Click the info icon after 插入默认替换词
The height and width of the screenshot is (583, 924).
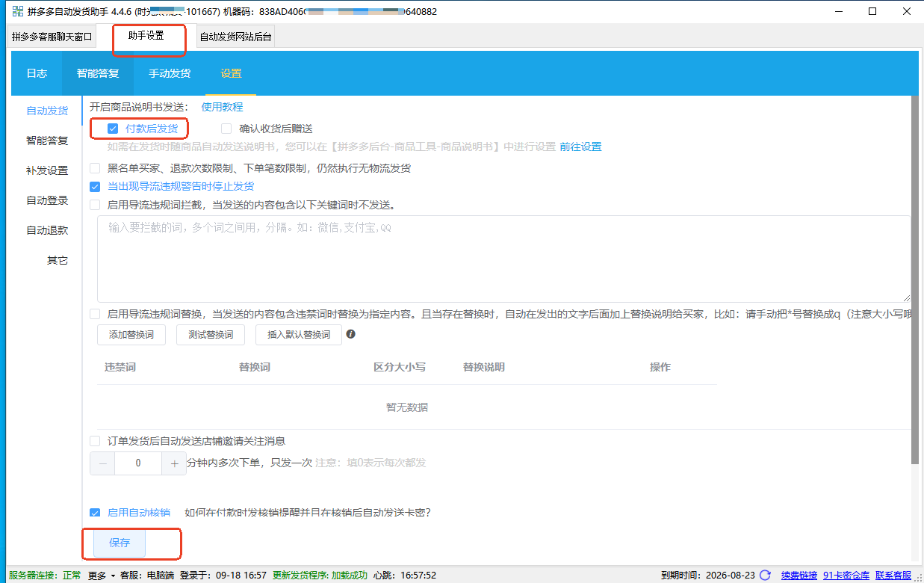coord(351,334)
